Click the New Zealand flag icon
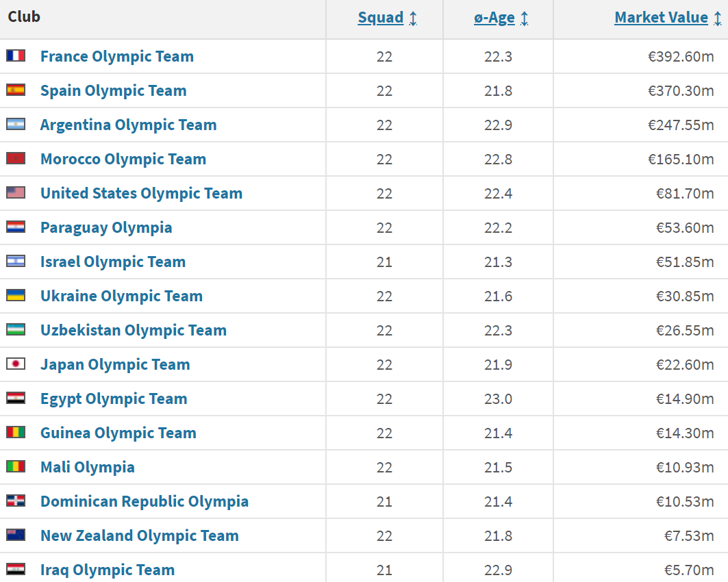This screenshot has height=582, width=728. pyautogui.click(x=16, y=535)
